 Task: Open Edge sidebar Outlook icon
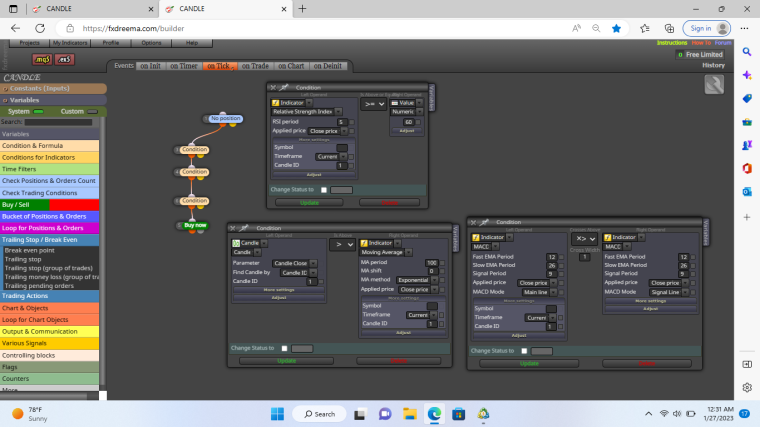click(x=747, y=192)
